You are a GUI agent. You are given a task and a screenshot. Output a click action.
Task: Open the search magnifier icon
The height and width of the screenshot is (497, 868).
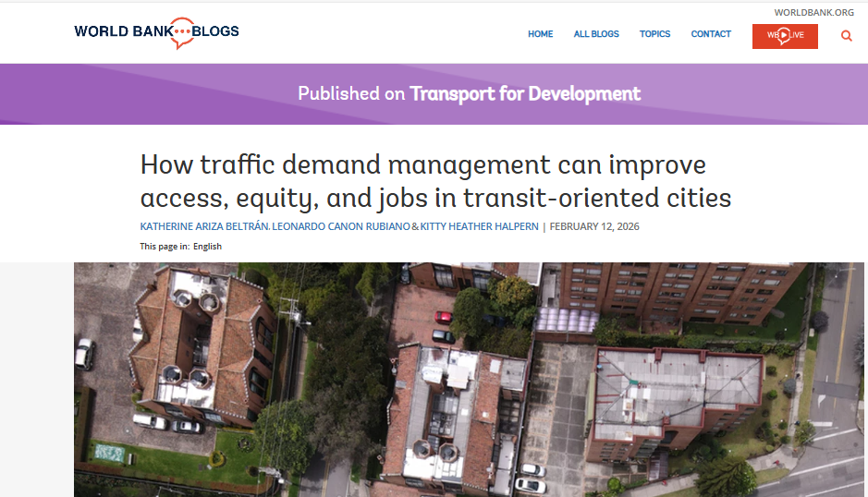[846, 36]
